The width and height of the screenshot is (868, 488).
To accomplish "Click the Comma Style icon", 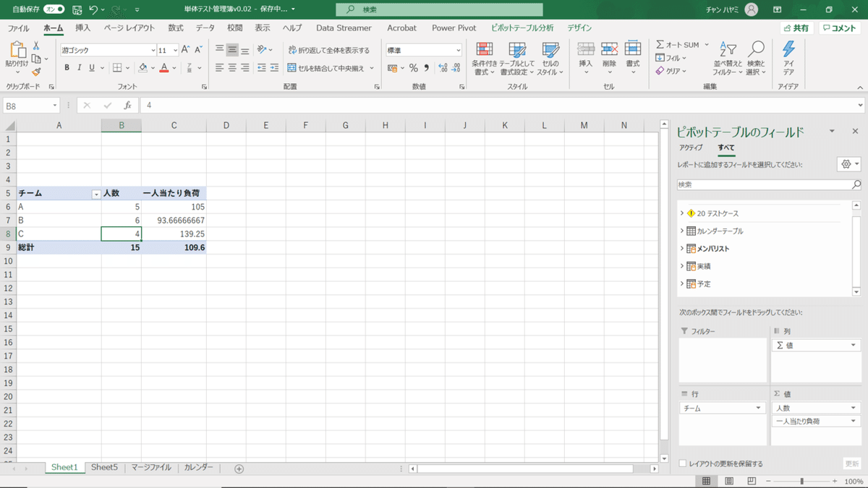I will pyautogui.click(x=426, y=68).
